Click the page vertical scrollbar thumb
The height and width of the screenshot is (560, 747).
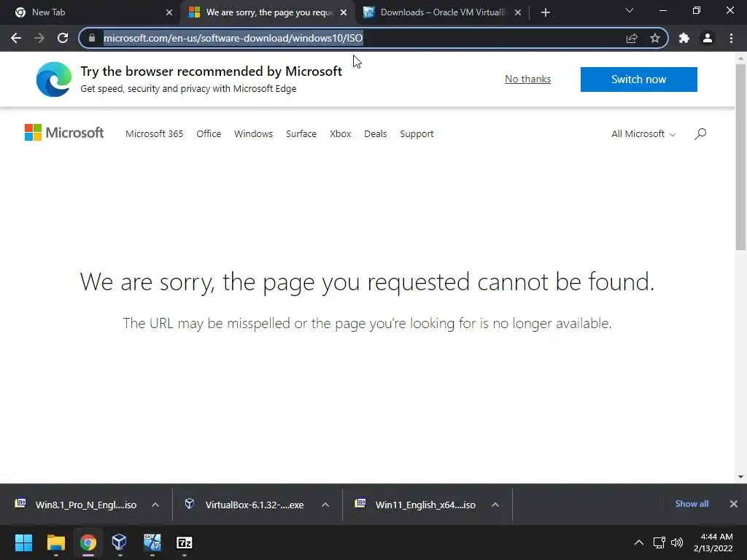740,157
